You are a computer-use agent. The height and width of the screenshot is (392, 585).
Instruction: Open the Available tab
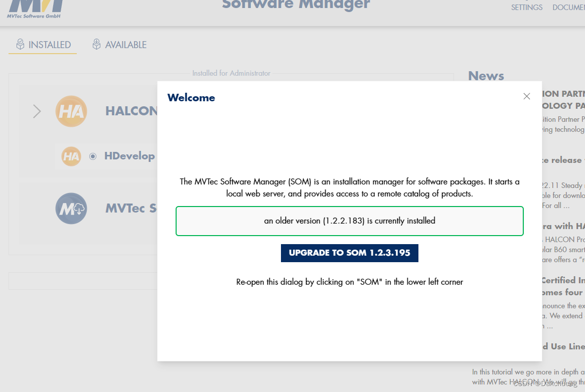point(119,45)
